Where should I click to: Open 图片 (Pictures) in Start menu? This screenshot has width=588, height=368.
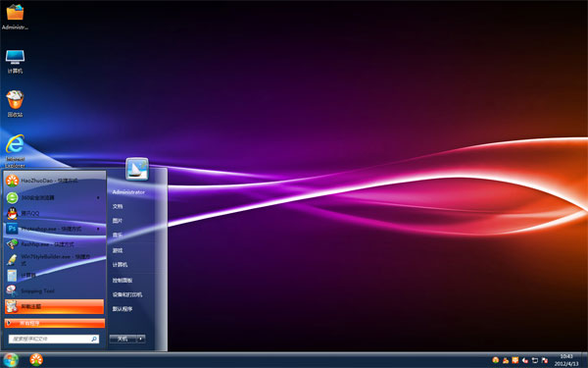click(x=118, y=221)
